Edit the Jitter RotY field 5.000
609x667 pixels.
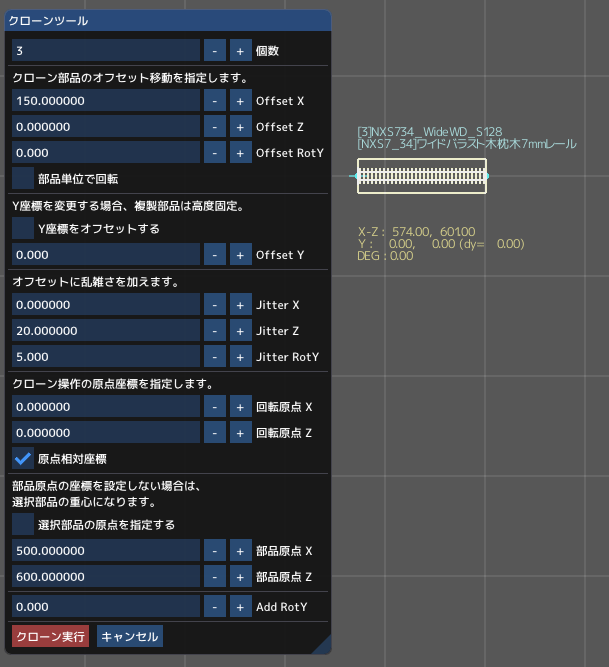(x=106, y=356)
